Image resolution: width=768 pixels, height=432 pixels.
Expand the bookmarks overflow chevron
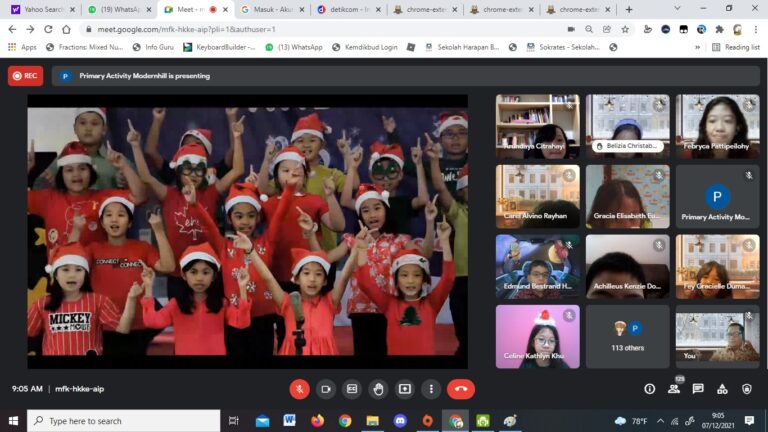coord(697,47)
